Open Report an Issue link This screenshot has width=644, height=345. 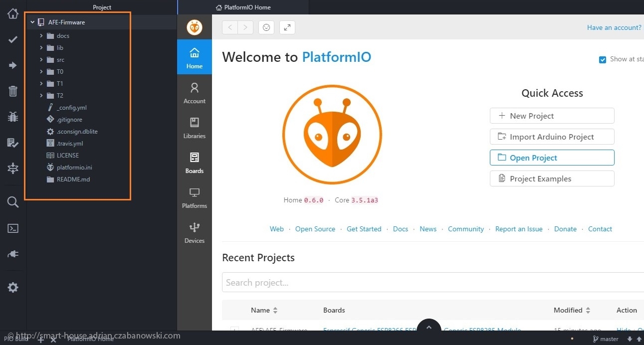point(519,229)
